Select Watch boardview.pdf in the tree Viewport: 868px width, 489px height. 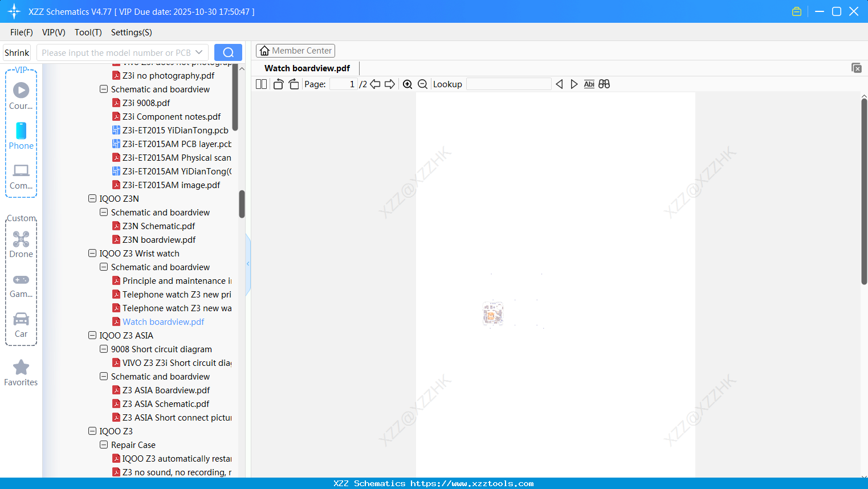(x=164, y=322)
